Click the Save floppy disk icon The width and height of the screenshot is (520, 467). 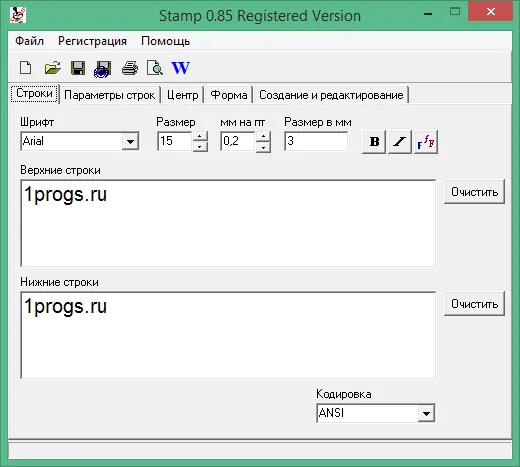point(78,68)
